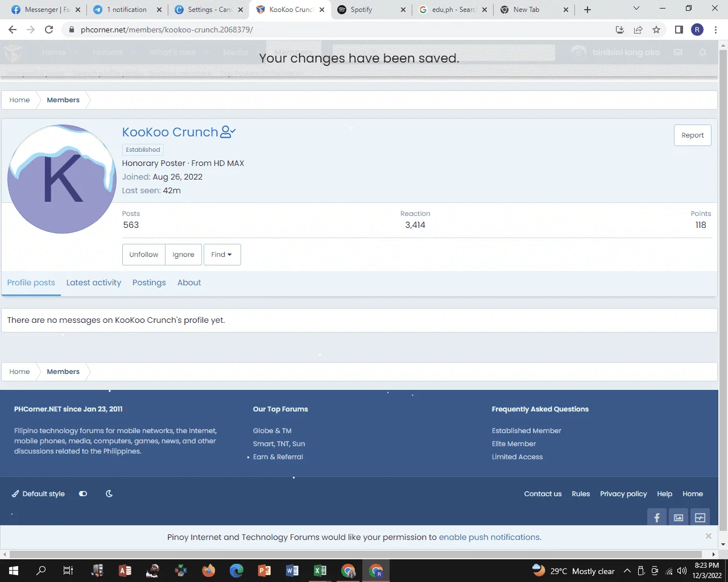Open the Limited Access FAQ link
The width and height of the screenshot is (728, 582).
coord(518,457)
